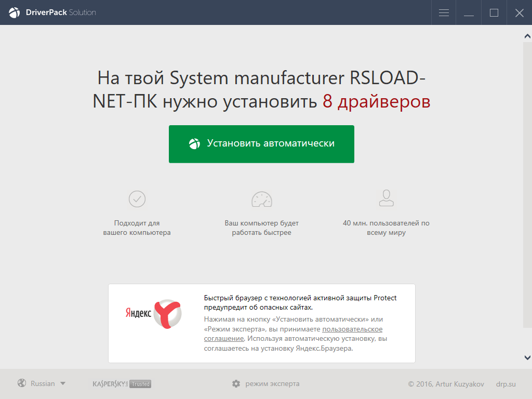The image size is (532, 399).
Task: Click the red 8 драйверов text
Action: pos(376,101)
